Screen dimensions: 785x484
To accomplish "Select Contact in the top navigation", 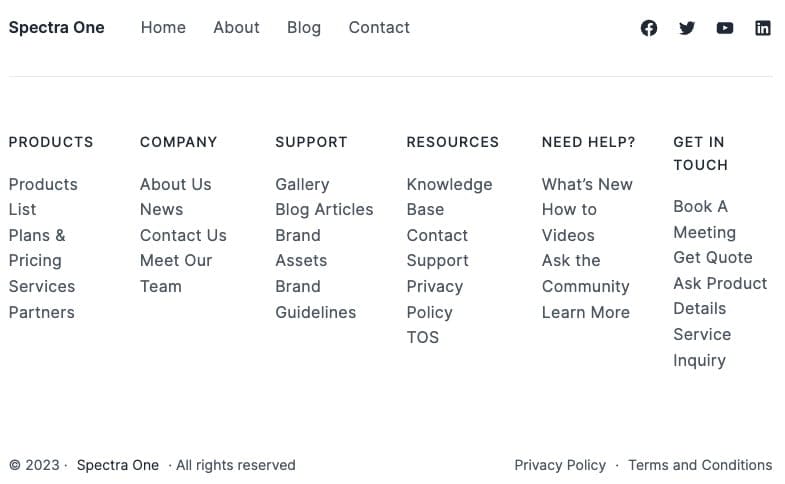I will pyautogui.click(x=379, y=28).
